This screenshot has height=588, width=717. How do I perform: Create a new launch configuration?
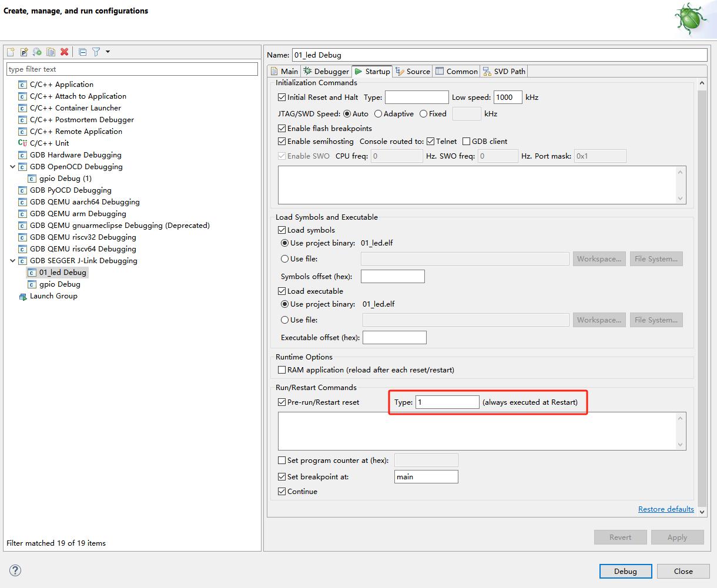click(11, 52)
